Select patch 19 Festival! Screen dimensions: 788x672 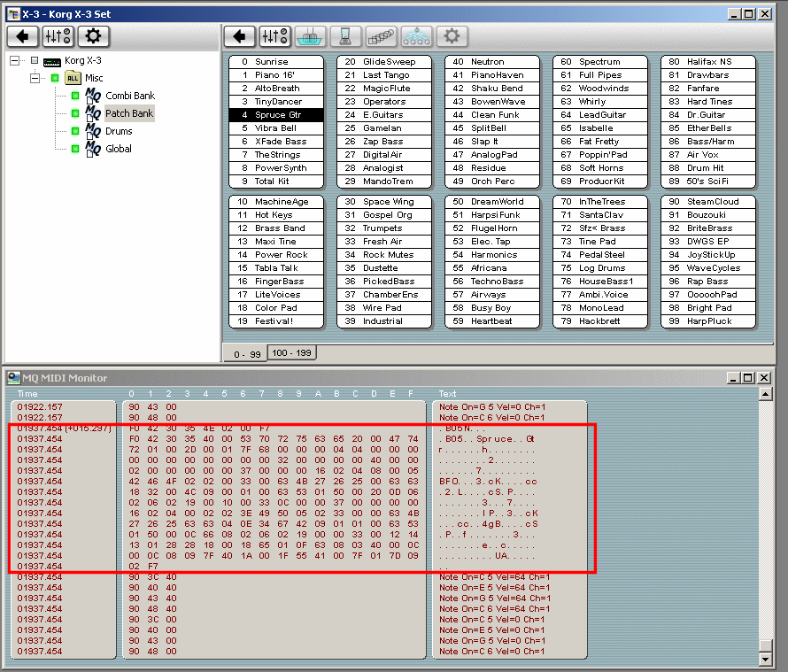tap(276, 321)
